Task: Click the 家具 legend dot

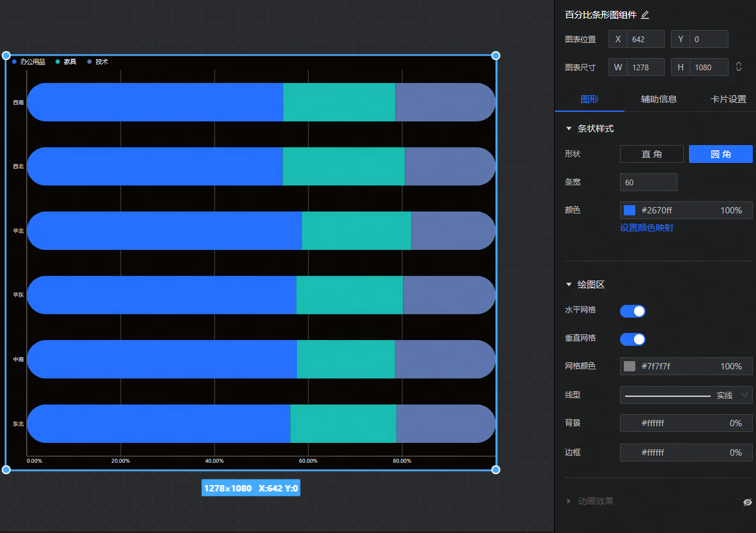Action: pyautogui.click(x=58, y=62)
